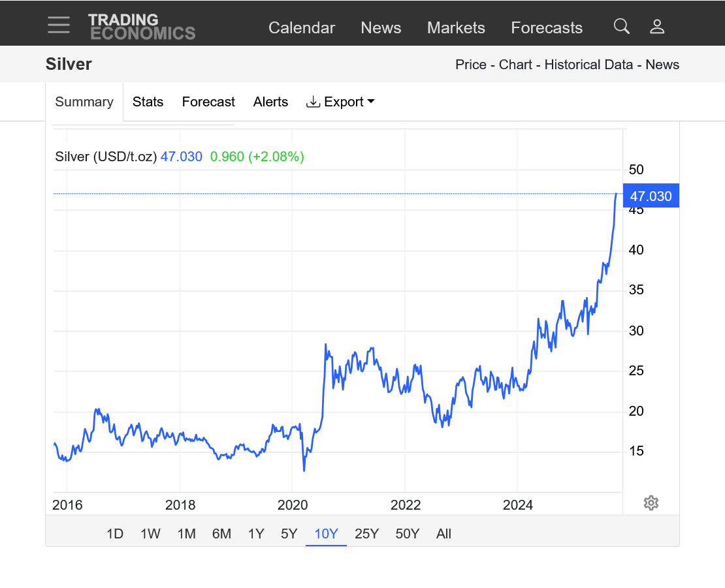The height and width of the screenshot is (588, 725).
Task: Set chart range to 1D
Action: tap(115, 534)
